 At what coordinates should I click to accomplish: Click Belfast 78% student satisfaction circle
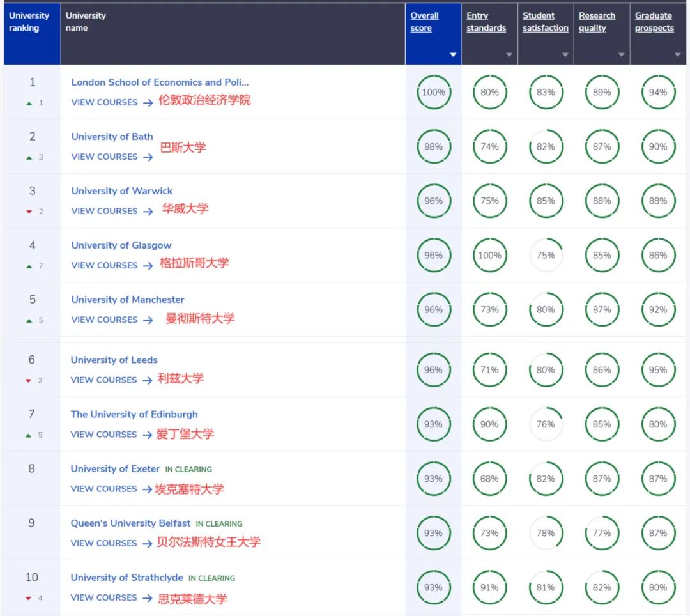pos(546,534)
